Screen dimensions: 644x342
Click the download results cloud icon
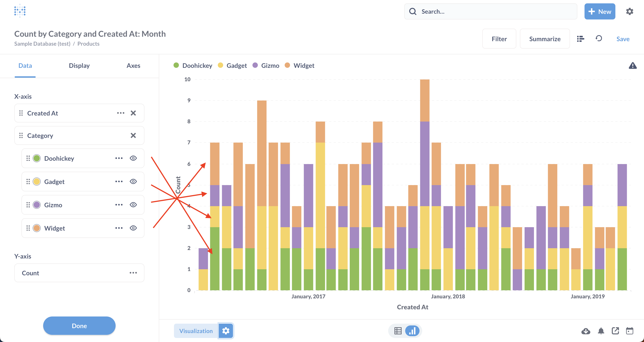click(x=585, y=331)
